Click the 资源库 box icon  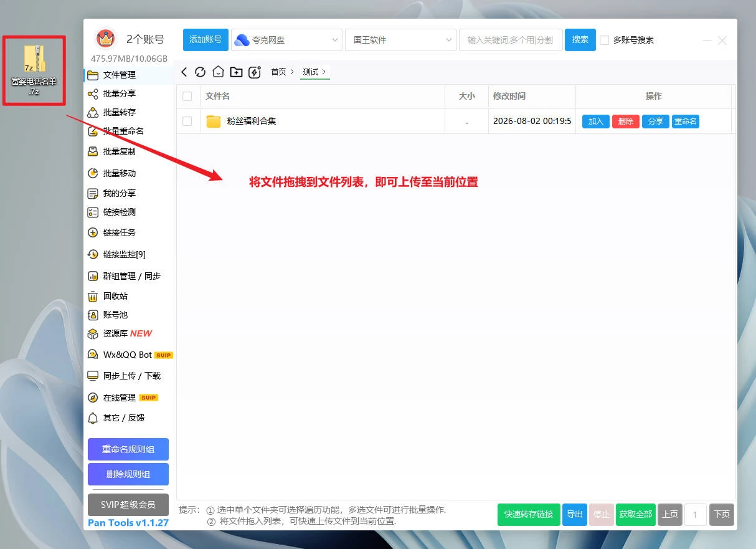93,334
